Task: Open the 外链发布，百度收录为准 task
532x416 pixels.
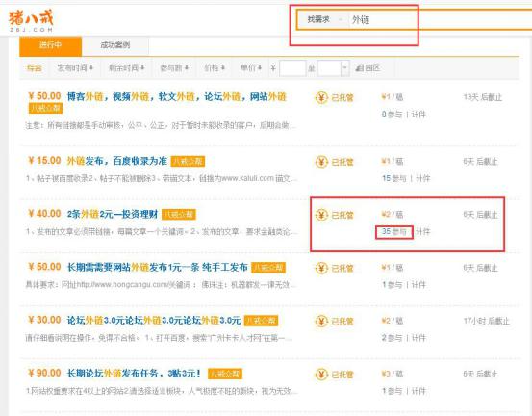Action: [x=117, y=161]
